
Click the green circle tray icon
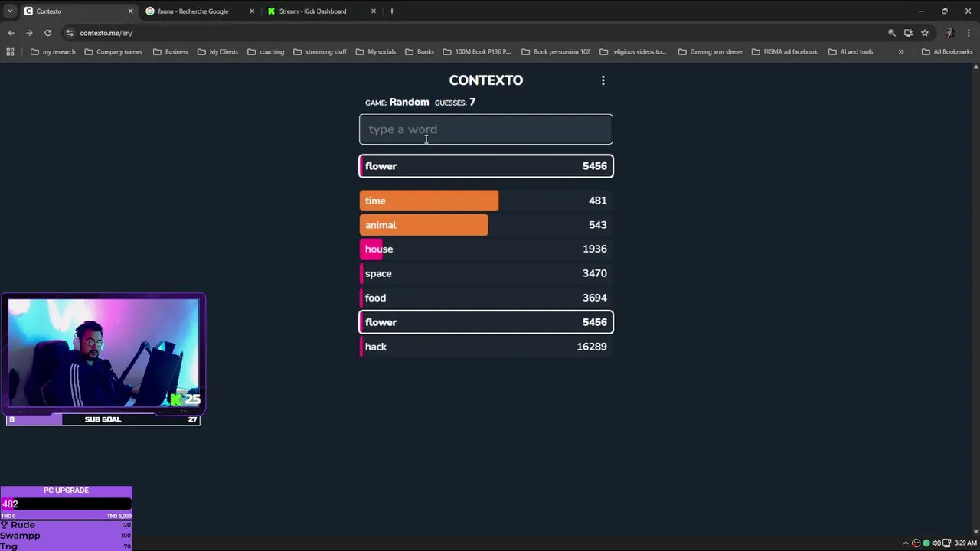926,543
